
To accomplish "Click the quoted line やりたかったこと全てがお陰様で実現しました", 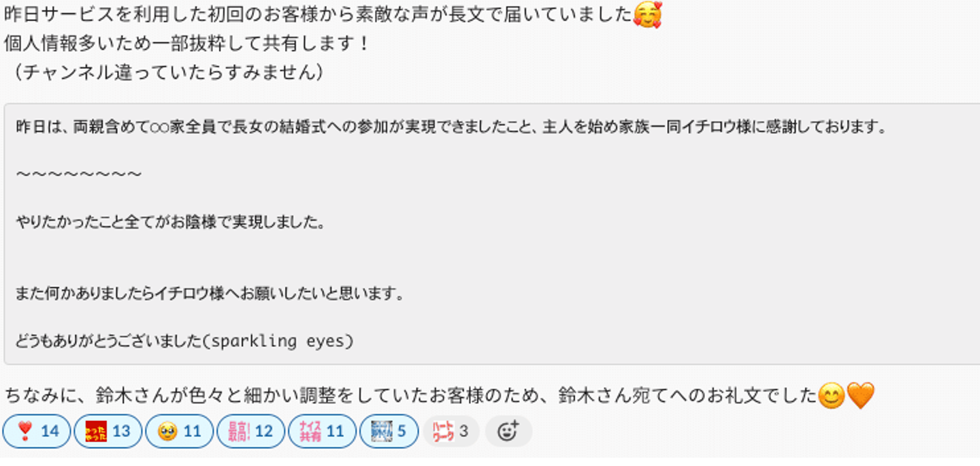I will click(x=170, y=222).
